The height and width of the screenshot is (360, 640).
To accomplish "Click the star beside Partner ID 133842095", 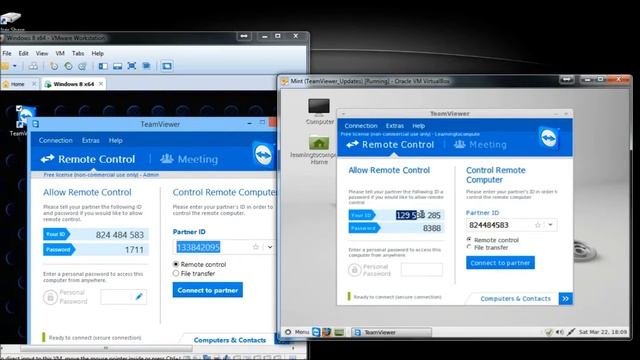I will [256, 247].
